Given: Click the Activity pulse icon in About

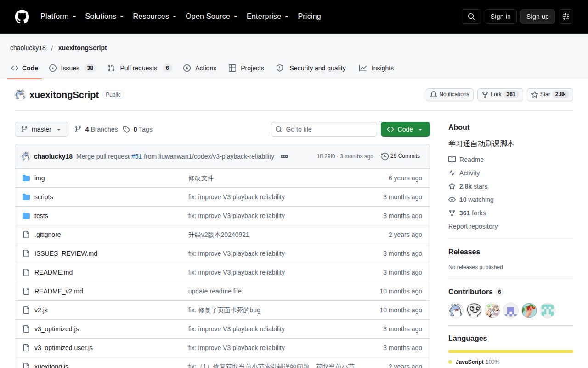Looking at the screenshot, I should 452,173.
